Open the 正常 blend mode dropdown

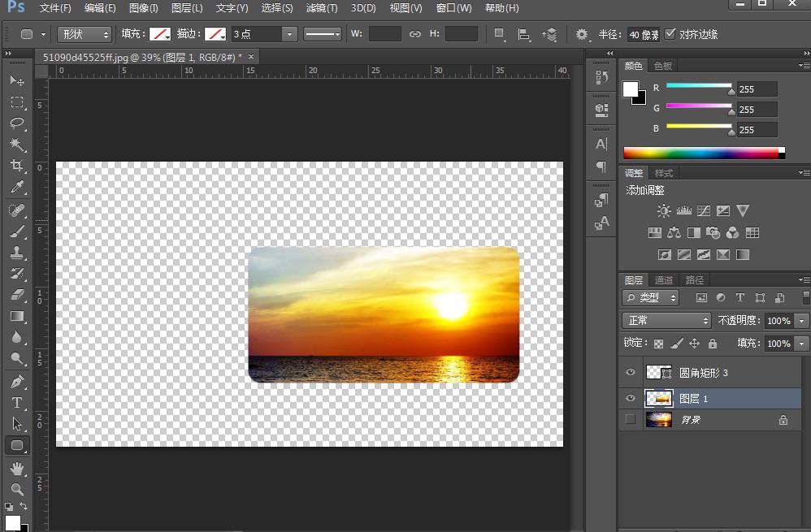pos(666,321)
